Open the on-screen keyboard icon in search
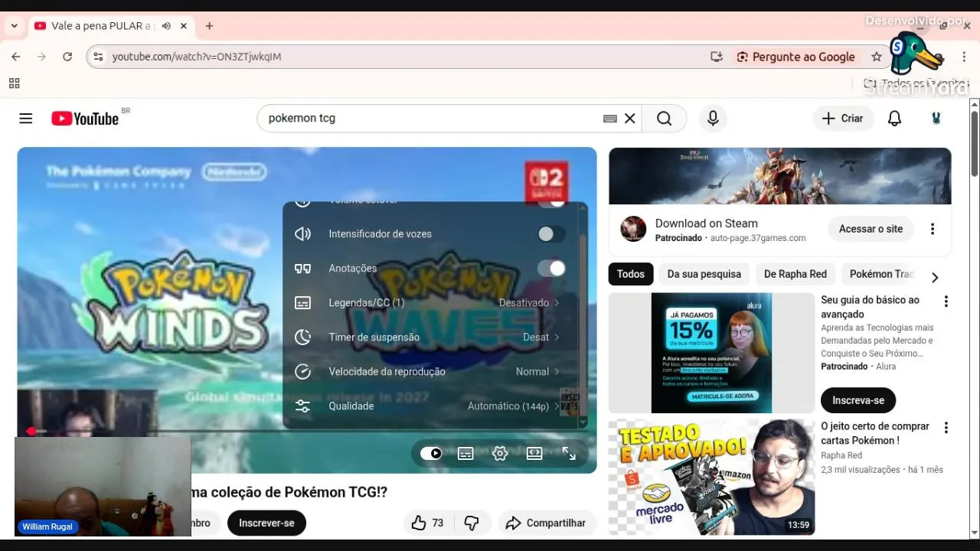The width and height of the screenshot is (980, 551). point(610,119)
